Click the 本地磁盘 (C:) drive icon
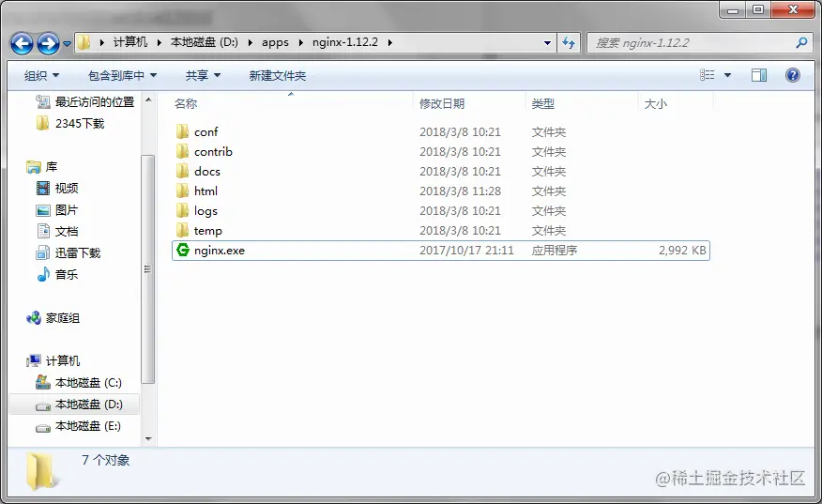 (43, 382)
